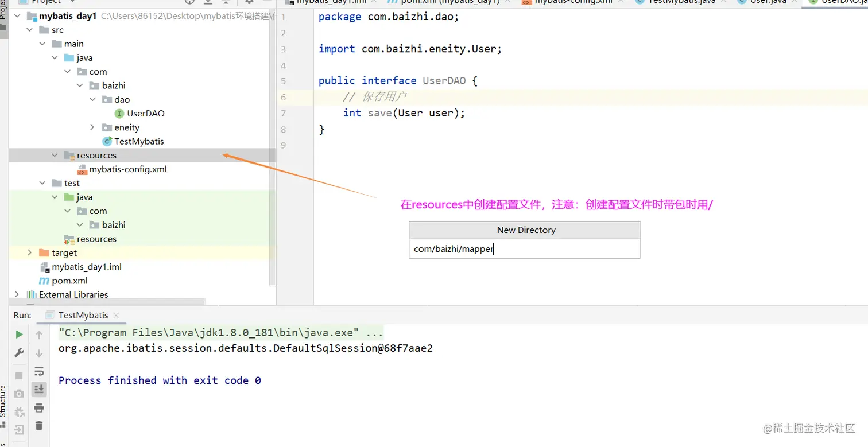Rerun TestMybatis with green play icon
Image resolution: width=868 pixels, height=447 pixels.
(19, 334)
